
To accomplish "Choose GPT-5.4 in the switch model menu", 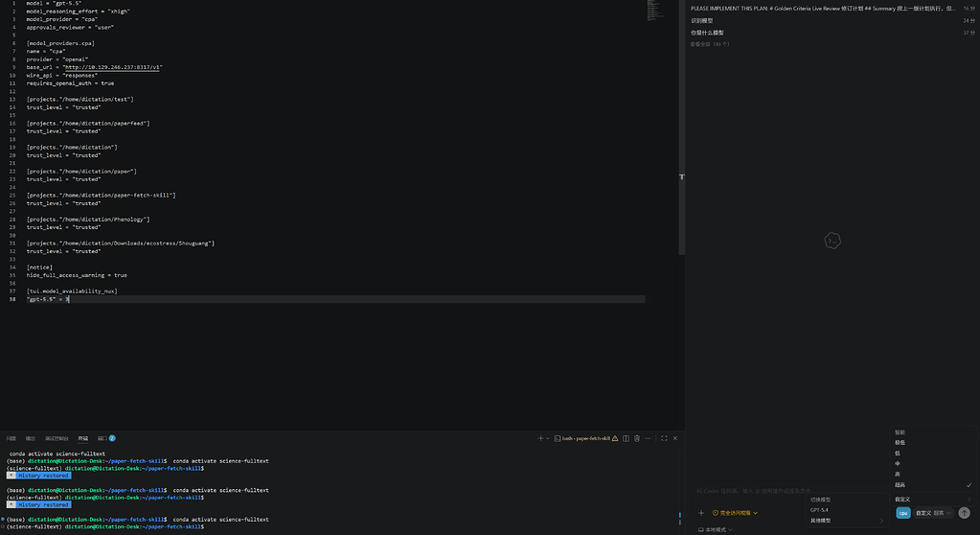I will point(847,510).
